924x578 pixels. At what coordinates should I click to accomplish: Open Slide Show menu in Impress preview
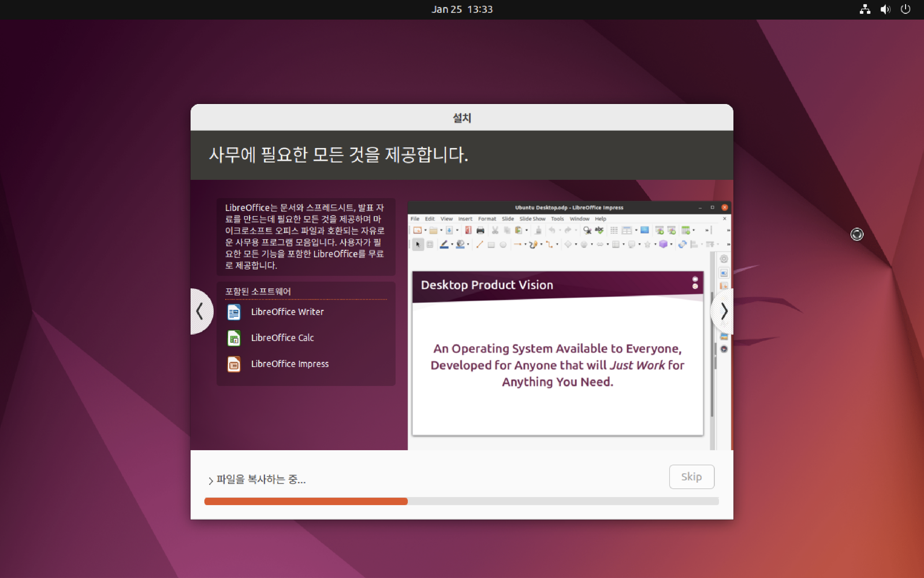pyautogui.click(x=532, y=219)
